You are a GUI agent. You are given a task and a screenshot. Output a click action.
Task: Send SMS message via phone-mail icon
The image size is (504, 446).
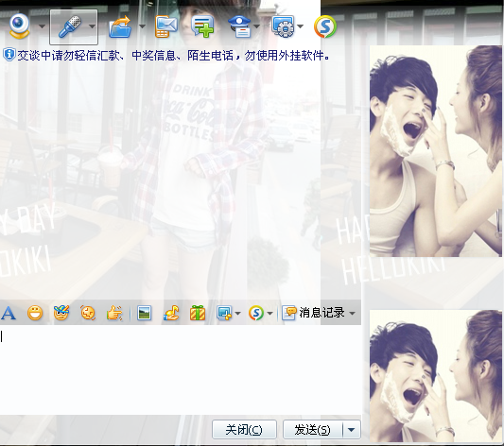click(166, 27)
